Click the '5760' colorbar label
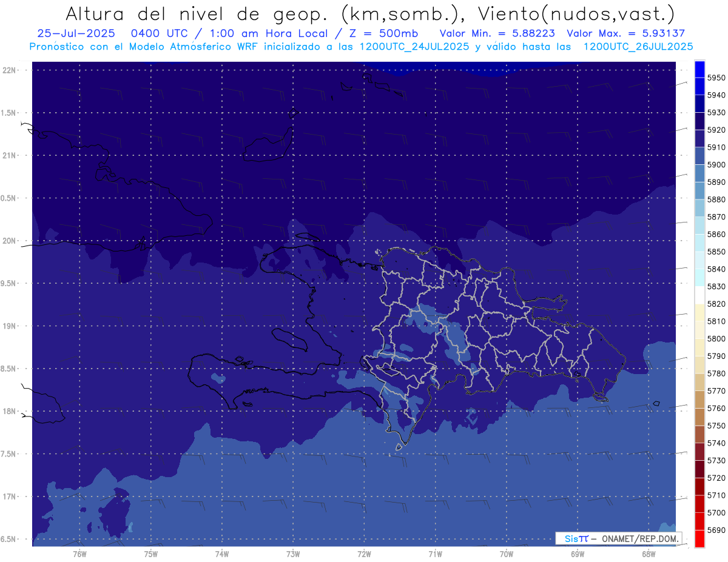Image resolution: width=728 pixels, height=562 pixels. tap(716, 408)
